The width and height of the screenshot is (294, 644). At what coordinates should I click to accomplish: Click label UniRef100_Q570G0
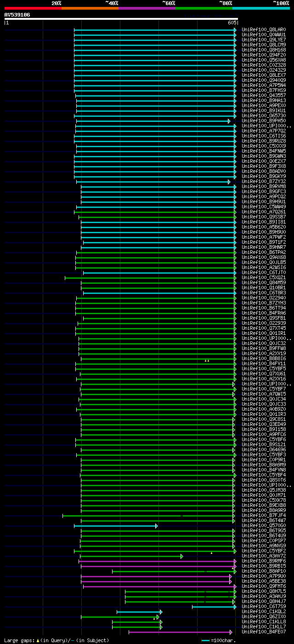(264, 526)
